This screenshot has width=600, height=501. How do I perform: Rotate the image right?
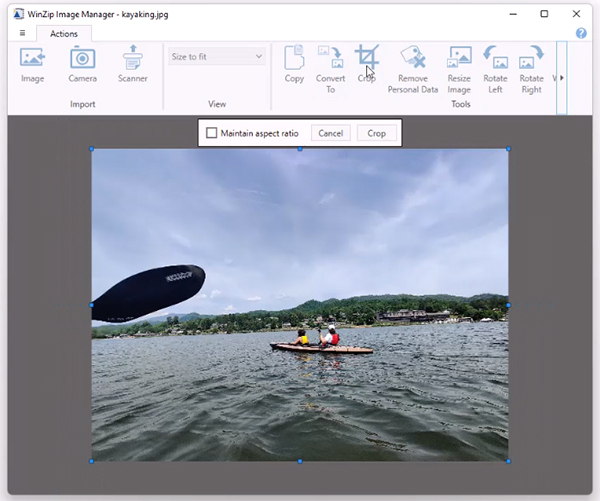[x=531, y=59]
